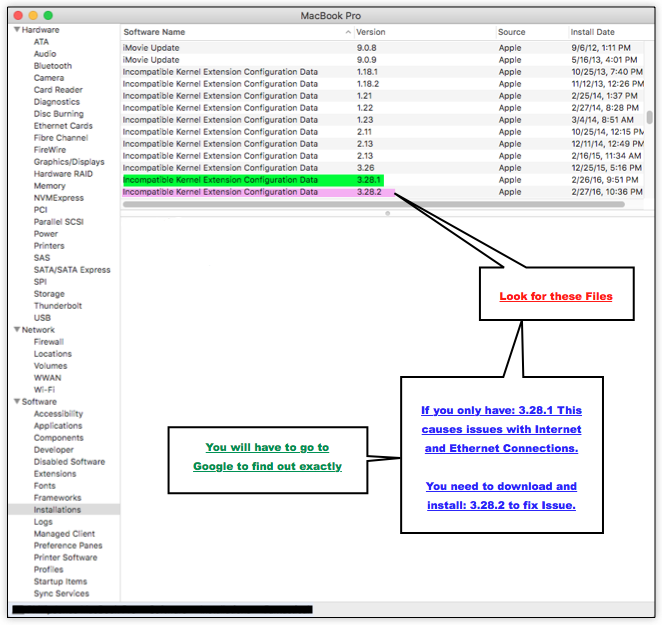Select Kernel Extension row version 3.26
The image size is (662, 625).
(x=383, y=168)
